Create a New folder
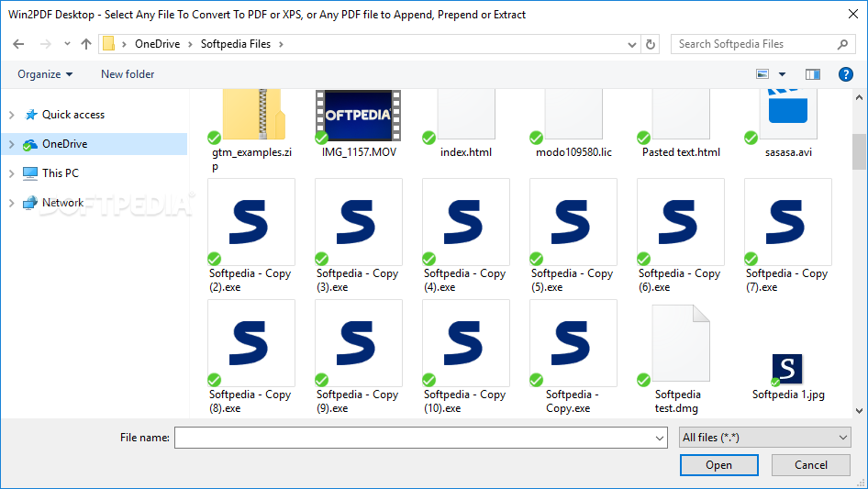The width and height of the screenshot is (868, 489). [128, 74]
